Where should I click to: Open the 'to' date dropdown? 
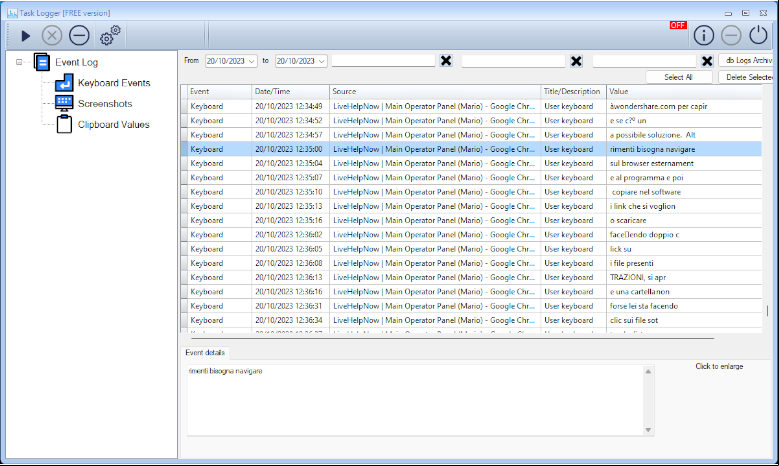pyautogui.click(x=321, y=61)
